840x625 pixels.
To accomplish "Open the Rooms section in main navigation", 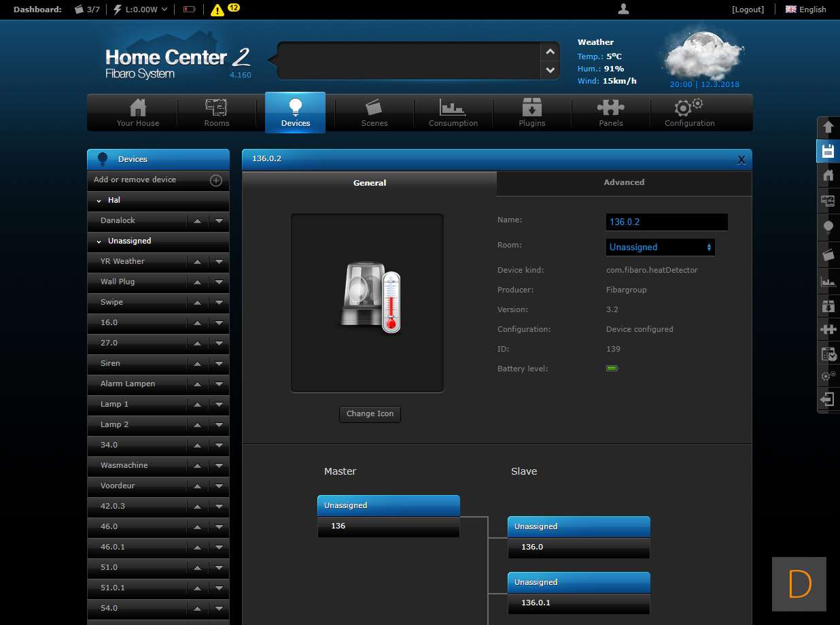I will [217, 113].
